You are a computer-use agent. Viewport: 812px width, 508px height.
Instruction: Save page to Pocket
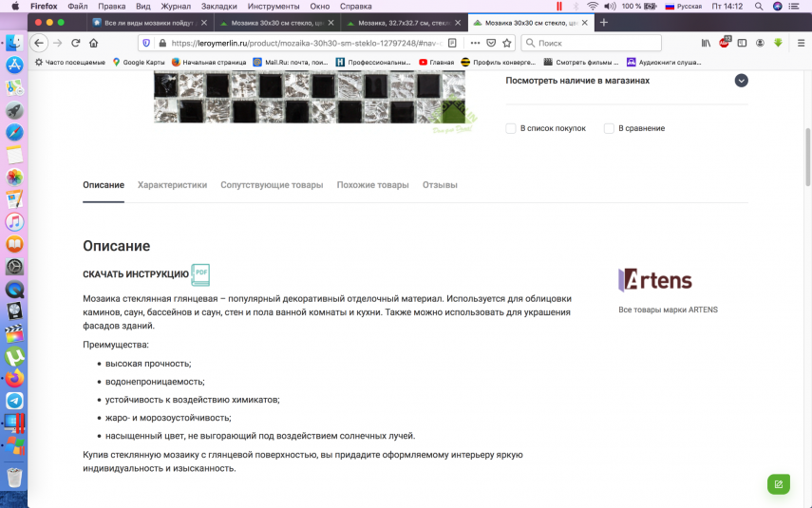491,43
